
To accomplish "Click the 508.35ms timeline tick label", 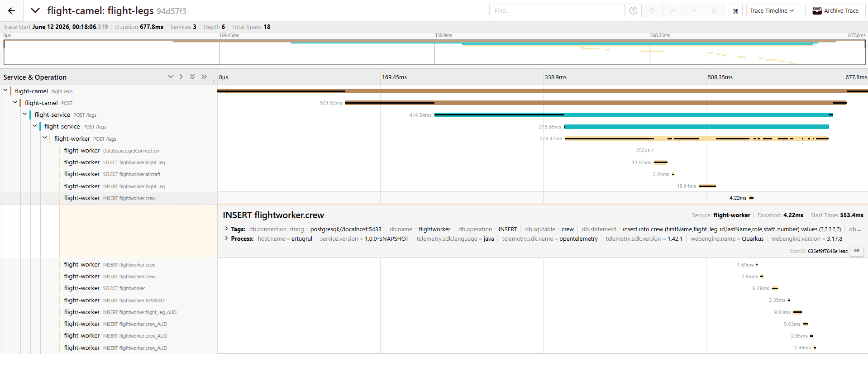I will [720, 77].
